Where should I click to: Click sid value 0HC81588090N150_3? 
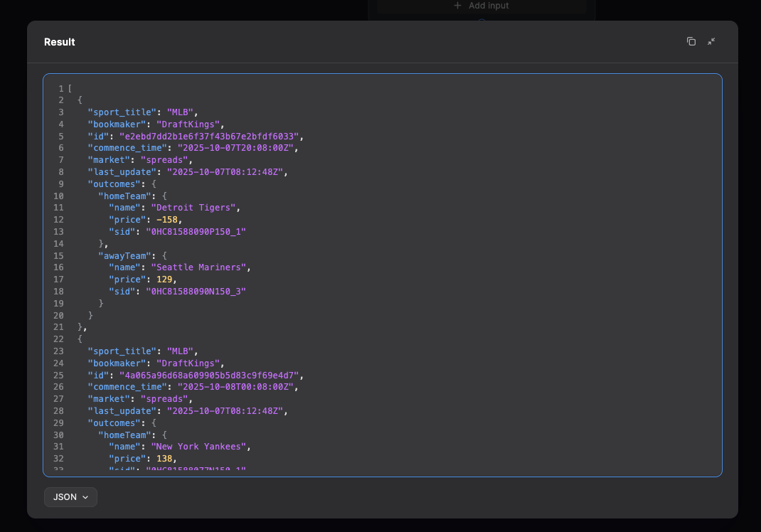pyautogui.click(x=196, y=292)
